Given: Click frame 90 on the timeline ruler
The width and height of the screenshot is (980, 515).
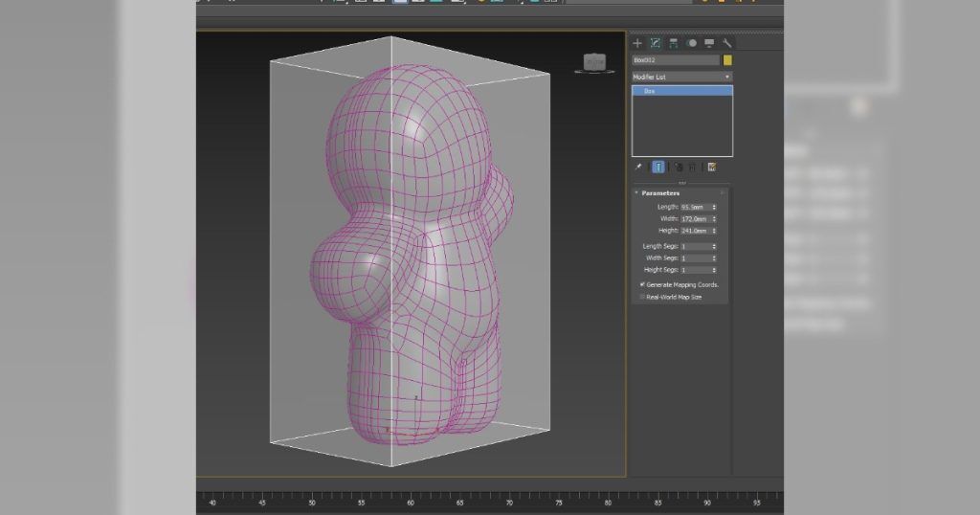Looking at the screenshot, I should tap(707, 503).
